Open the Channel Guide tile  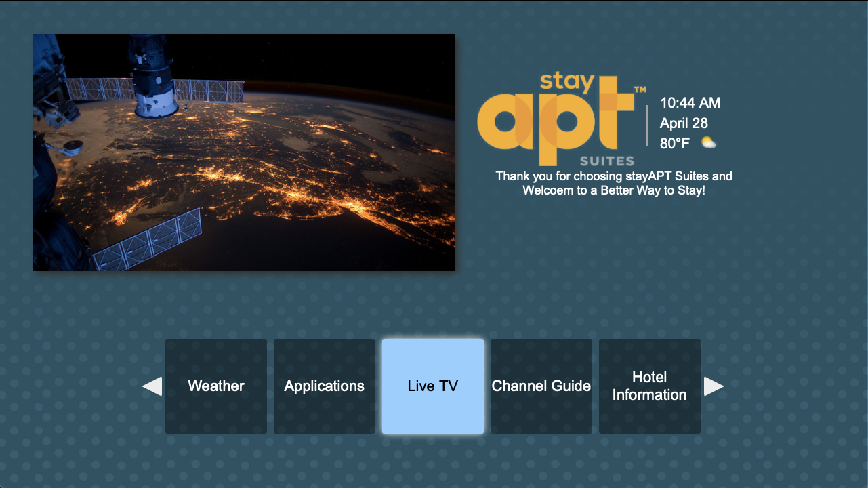541,386
